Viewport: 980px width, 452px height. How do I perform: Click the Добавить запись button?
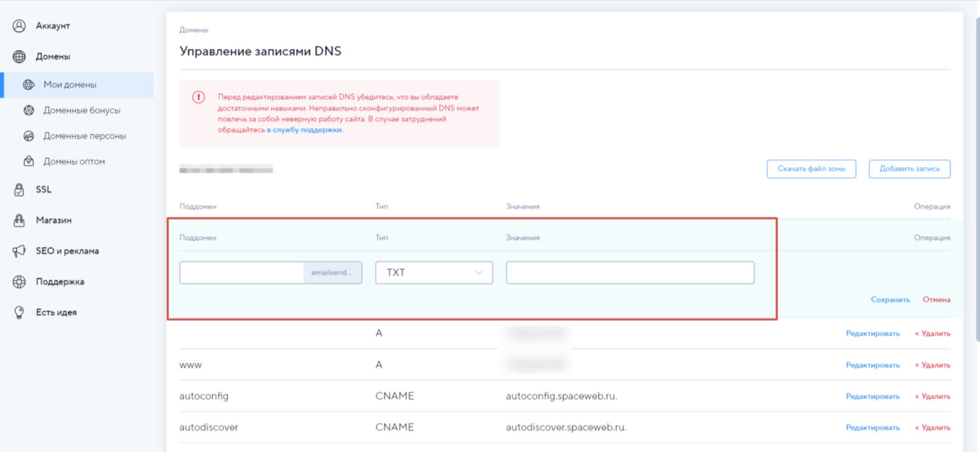click(x=909, y=169)
